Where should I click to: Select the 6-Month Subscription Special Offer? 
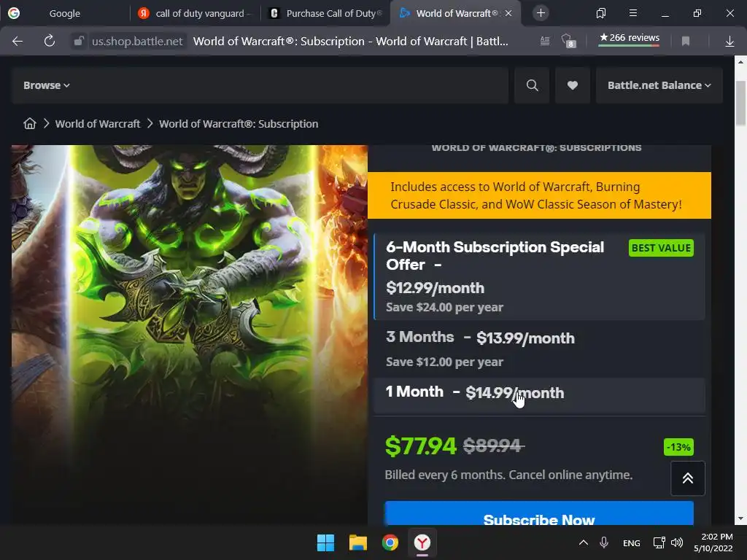click(x=539, y=276)
